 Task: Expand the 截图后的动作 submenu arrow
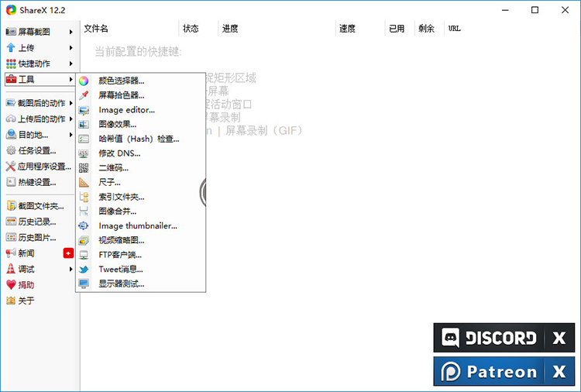click(x=71, y=103)
